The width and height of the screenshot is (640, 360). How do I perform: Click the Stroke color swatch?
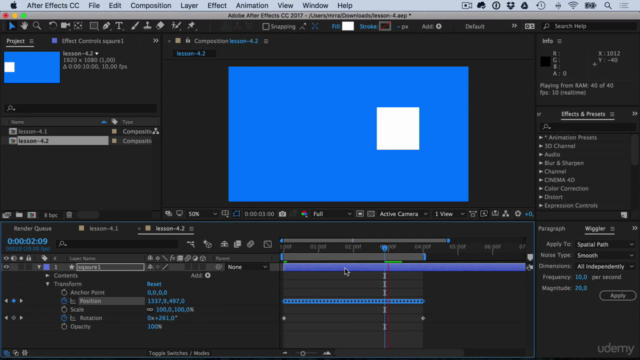(385, 26)
